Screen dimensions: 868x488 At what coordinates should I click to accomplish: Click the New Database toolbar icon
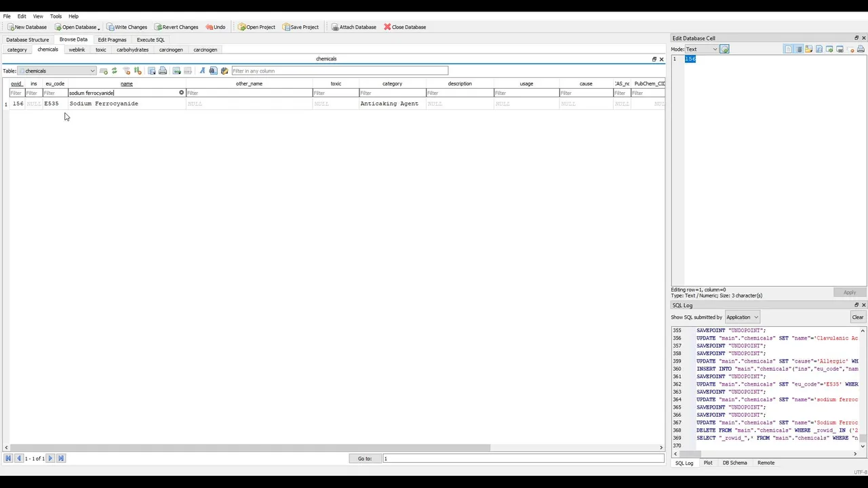point(11,27)
